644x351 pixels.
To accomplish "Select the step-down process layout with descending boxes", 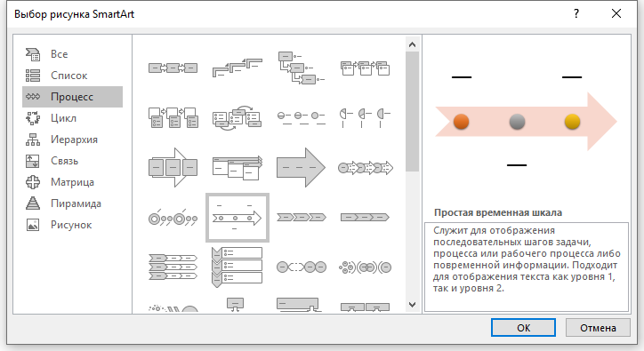I will (x=301, y=68).
